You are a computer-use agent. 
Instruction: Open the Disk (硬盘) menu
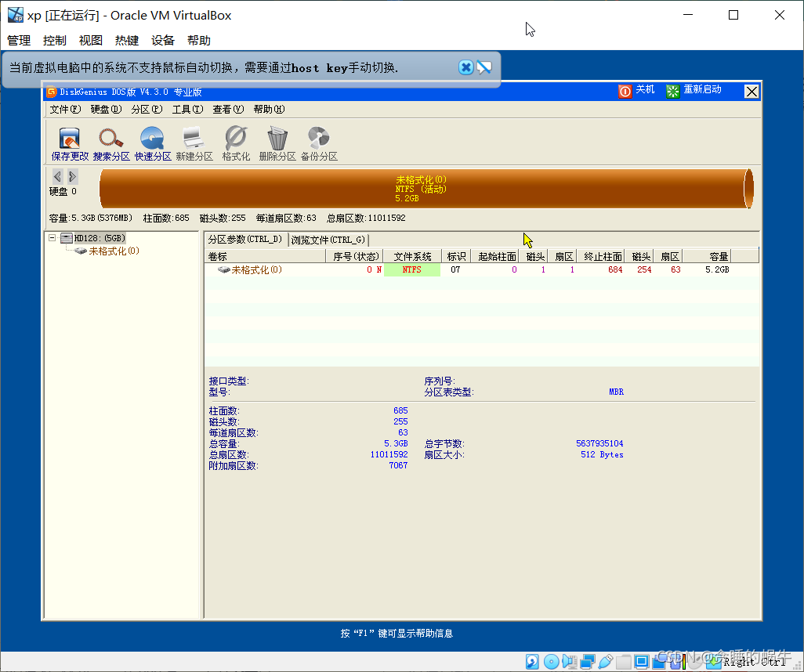(106, 109)
